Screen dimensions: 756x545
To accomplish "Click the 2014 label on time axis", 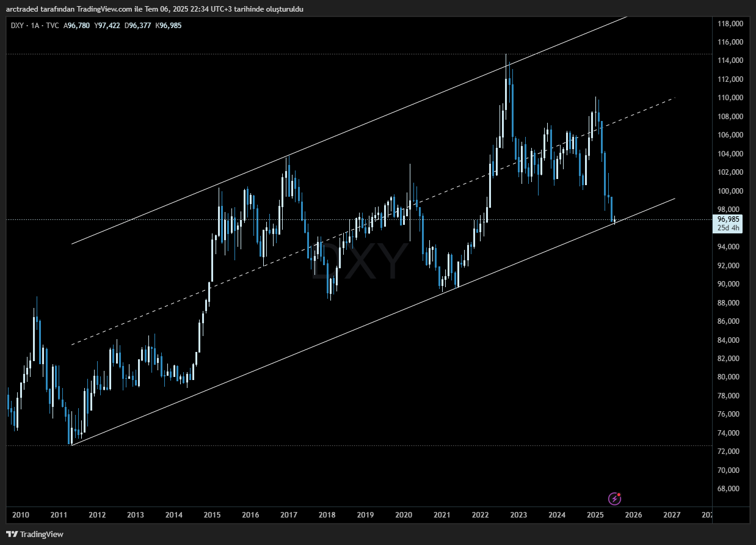I will tap(173, 515).
